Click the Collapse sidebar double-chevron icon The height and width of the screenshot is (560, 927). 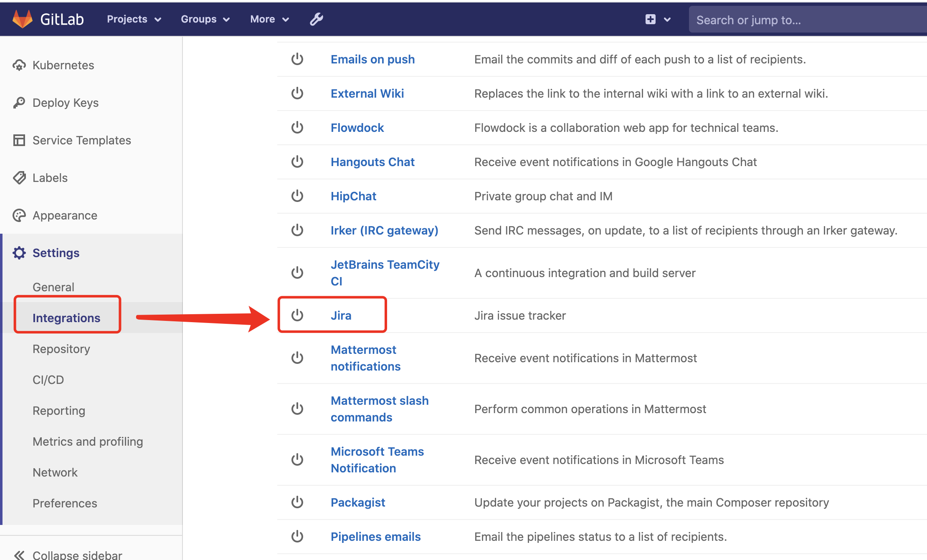pyautogui.click(x=19, y=555)
